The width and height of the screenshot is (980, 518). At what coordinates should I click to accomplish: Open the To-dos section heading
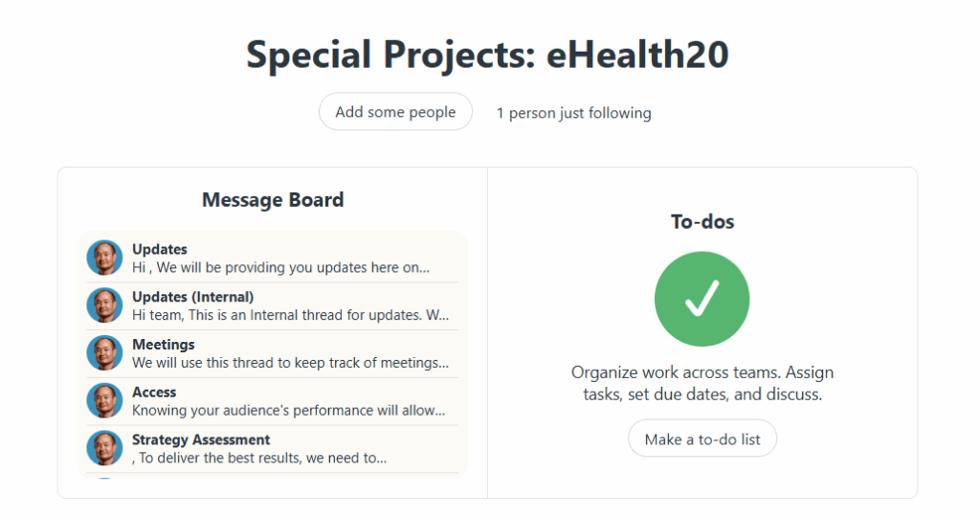tap(702, 221)
